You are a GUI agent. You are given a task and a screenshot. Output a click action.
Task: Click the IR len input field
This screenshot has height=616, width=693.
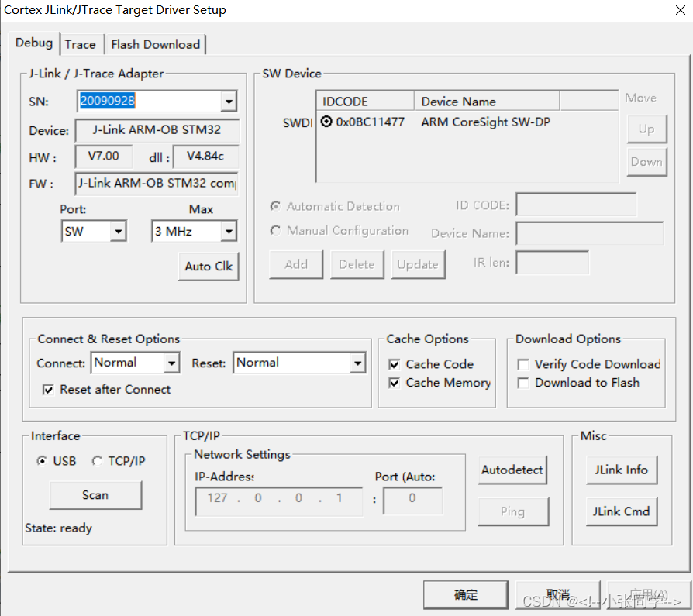(552, 263)
